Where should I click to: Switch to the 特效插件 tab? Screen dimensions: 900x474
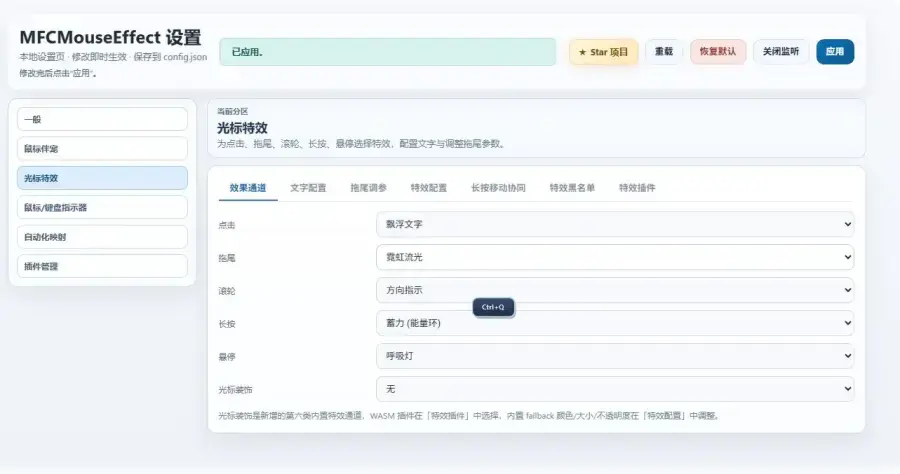(637, 188)
